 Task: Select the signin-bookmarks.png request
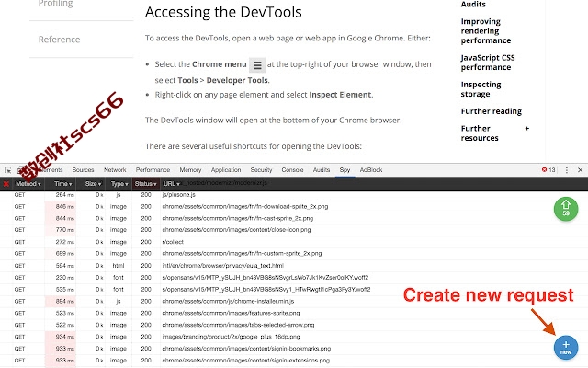(x=294, y=349)
